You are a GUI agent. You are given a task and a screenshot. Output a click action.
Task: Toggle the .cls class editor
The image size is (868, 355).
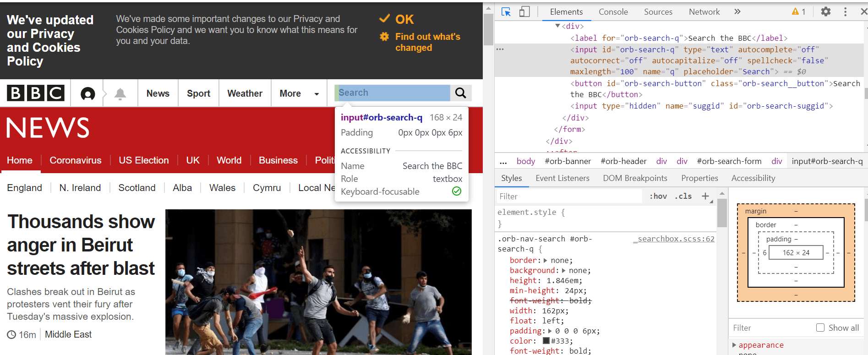(x=683, y=196)
